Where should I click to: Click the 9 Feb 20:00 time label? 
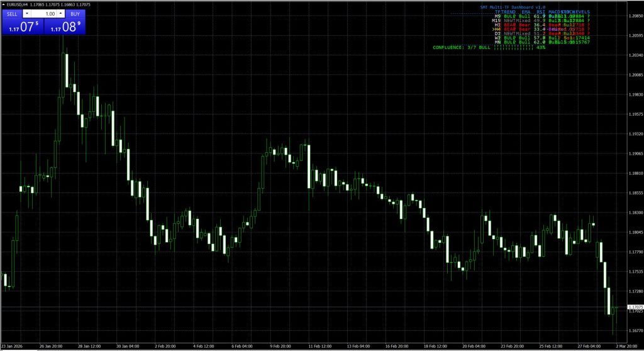tap(281, 347)
